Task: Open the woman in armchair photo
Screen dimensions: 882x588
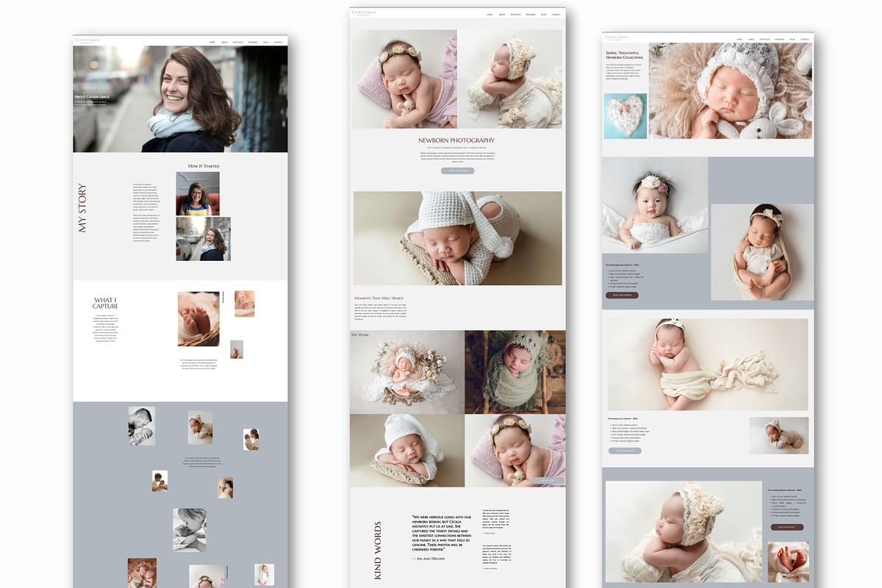Action: 198,193
